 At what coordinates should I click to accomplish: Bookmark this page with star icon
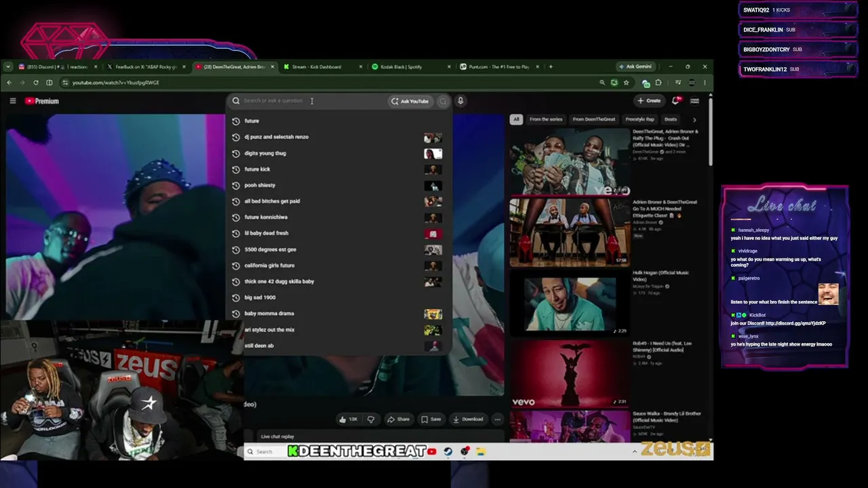626,83
